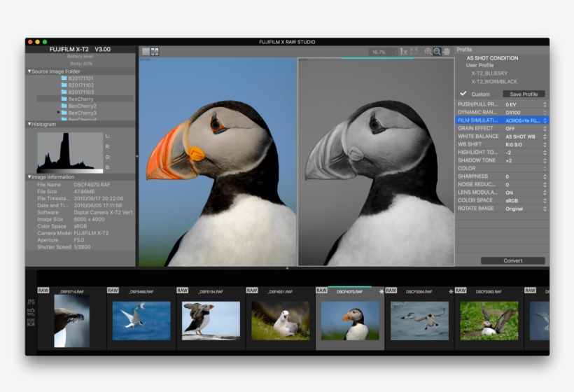Click the asterisk mark on DSCF4070.RAF
574x392 pixels.
tap(381, 292)
